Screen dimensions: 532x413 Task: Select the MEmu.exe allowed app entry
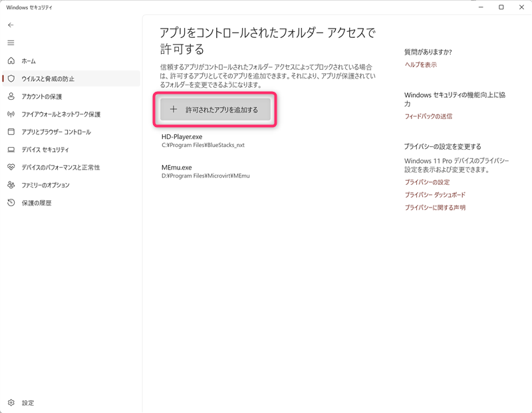click(205, 172)
